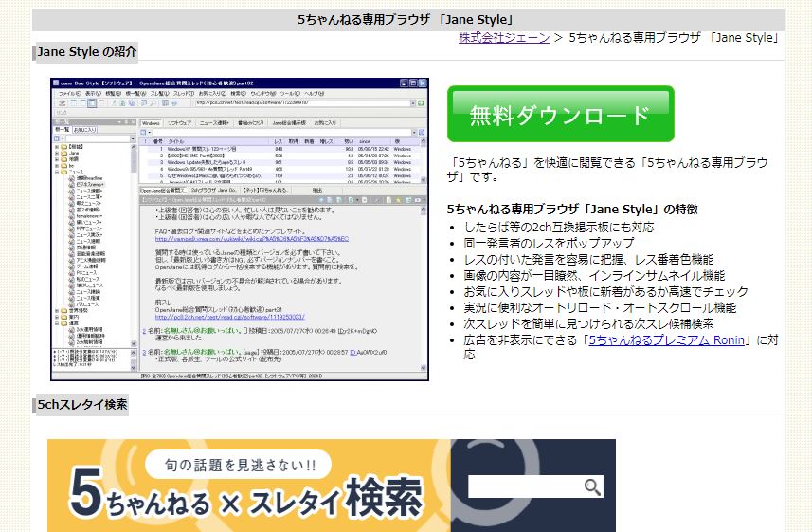Open the 5ちゃんねるプレミアム Ronin link
812x532 pixels.
(666, 340)
